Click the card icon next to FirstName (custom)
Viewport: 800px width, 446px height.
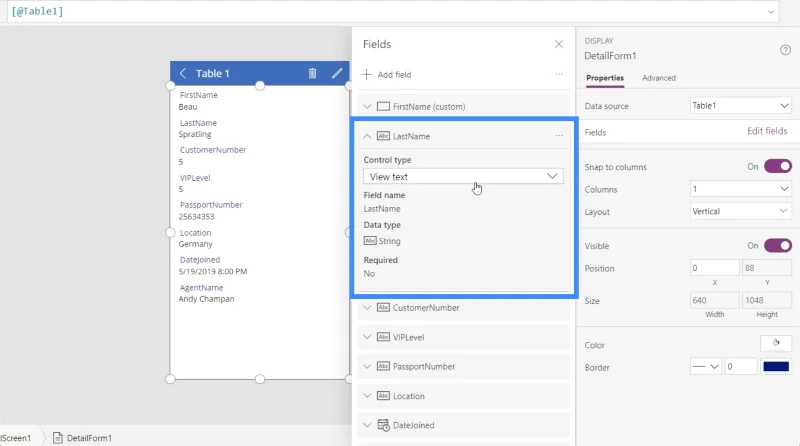(x=383, y=107)
